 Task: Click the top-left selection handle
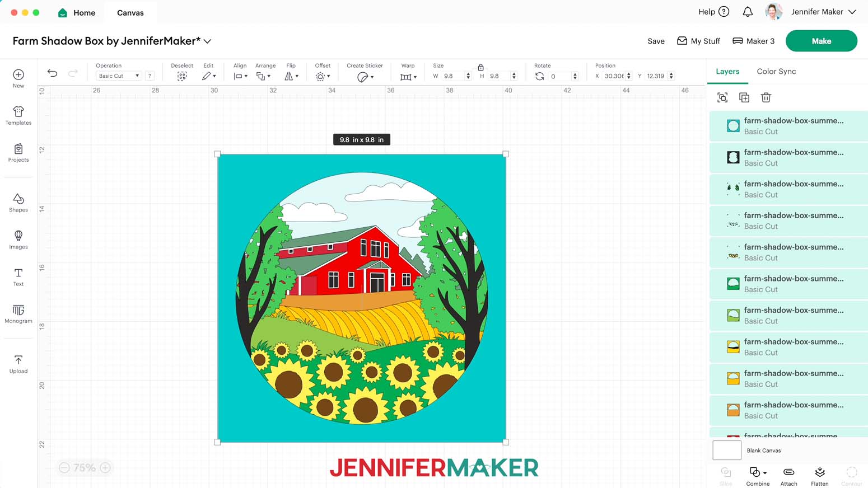click(217, 154)
